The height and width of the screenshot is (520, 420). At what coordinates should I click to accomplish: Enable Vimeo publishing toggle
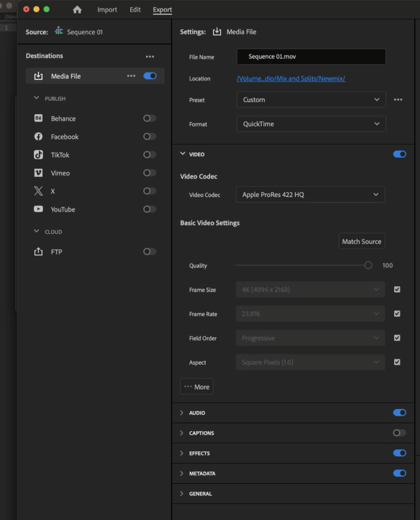click(149, 173)
